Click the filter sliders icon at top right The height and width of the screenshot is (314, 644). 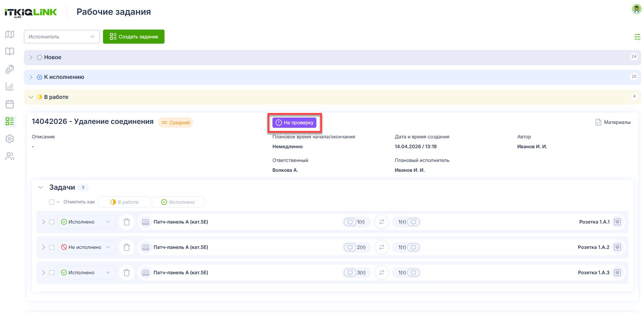[637, 37]
